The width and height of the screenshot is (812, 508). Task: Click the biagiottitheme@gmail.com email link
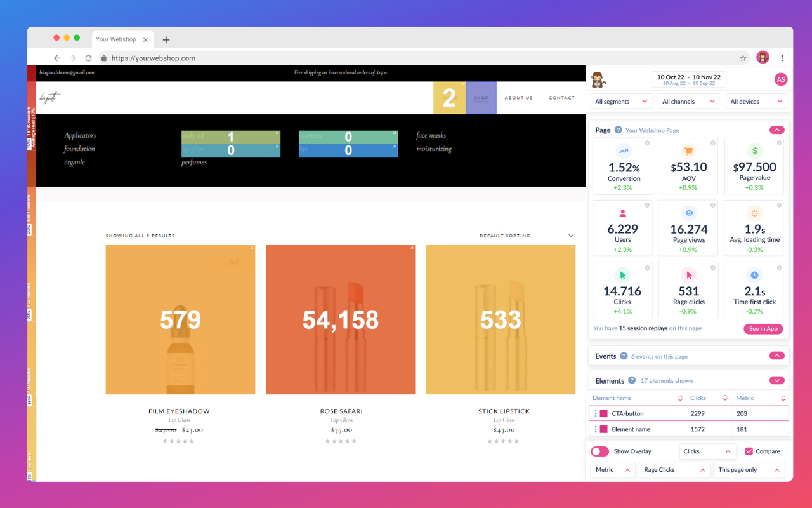coord(67,72)
